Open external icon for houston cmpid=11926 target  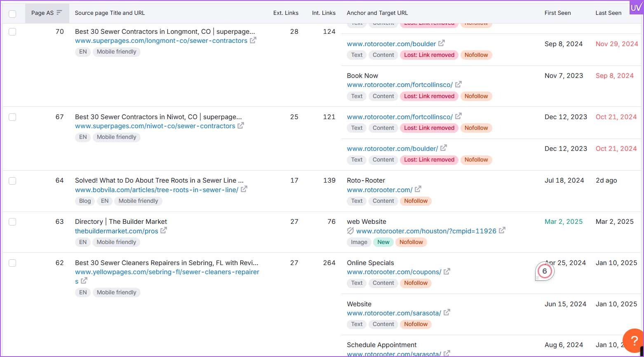coord(502,230)
